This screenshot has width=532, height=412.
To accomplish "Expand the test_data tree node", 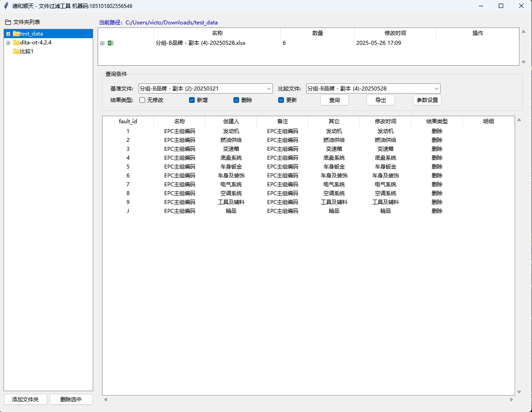I will pos(8,34).
